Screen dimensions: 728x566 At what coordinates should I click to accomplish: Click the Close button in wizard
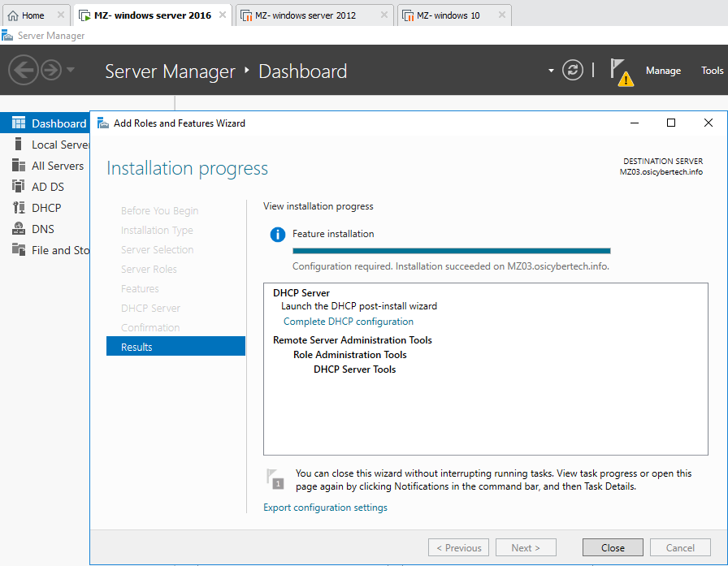point(613,547)
